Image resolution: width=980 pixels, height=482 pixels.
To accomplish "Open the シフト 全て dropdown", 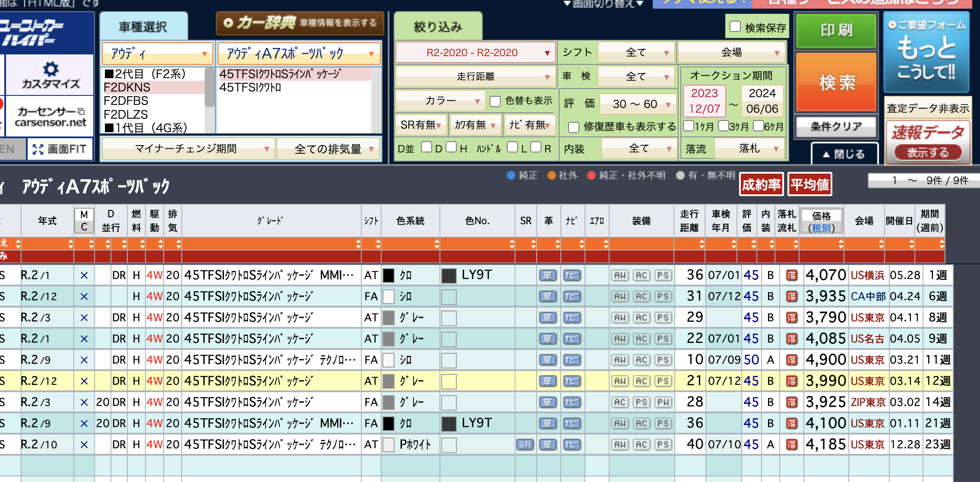I will pyautogui.click(x=636, y=53).
